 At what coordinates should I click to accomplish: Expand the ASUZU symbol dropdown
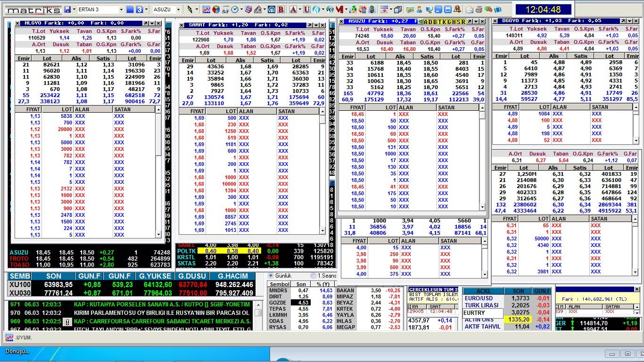pyautogui.click(x=178, y=9)
